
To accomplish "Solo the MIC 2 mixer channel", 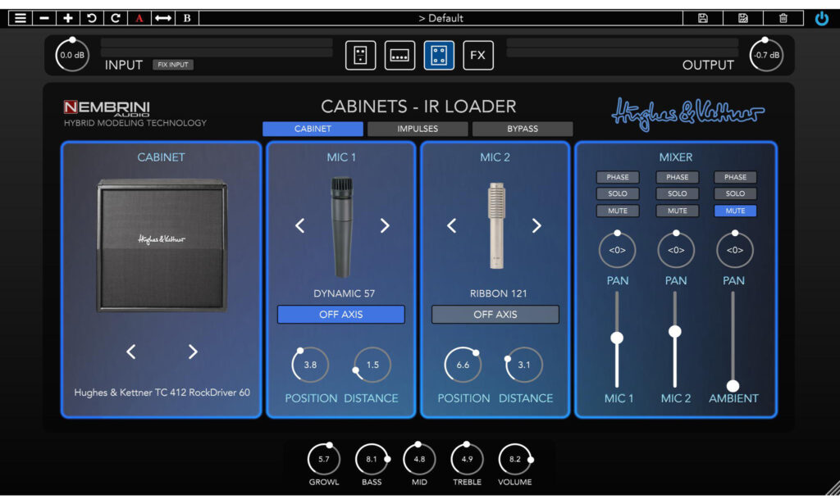I will tap(677, 193).
